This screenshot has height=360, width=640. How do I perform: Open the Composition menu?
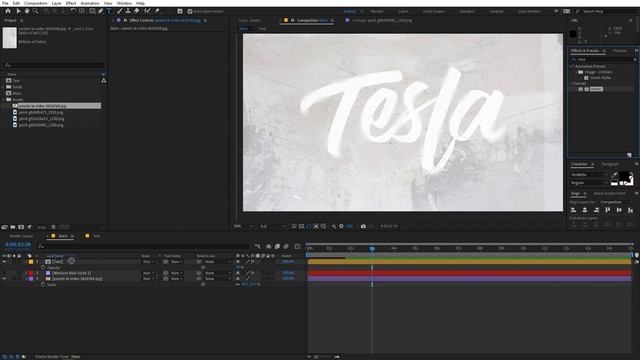point(36,3)
